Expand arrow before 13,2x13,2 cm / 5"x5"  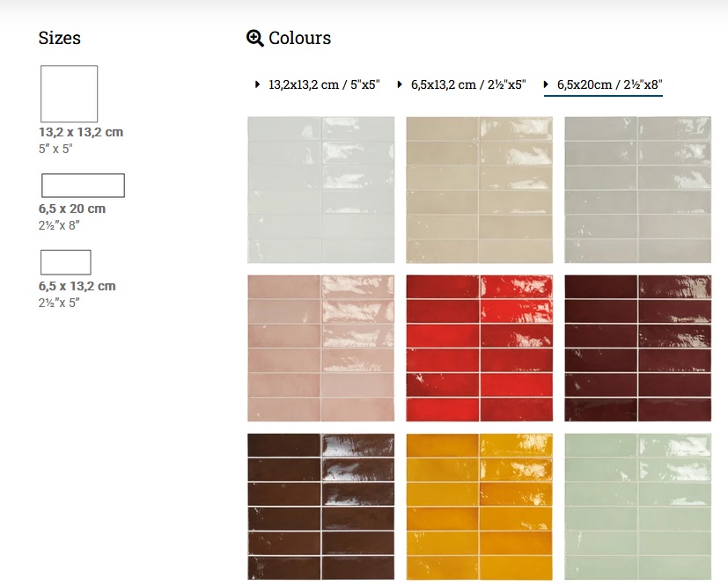click(x=257, y=84)
